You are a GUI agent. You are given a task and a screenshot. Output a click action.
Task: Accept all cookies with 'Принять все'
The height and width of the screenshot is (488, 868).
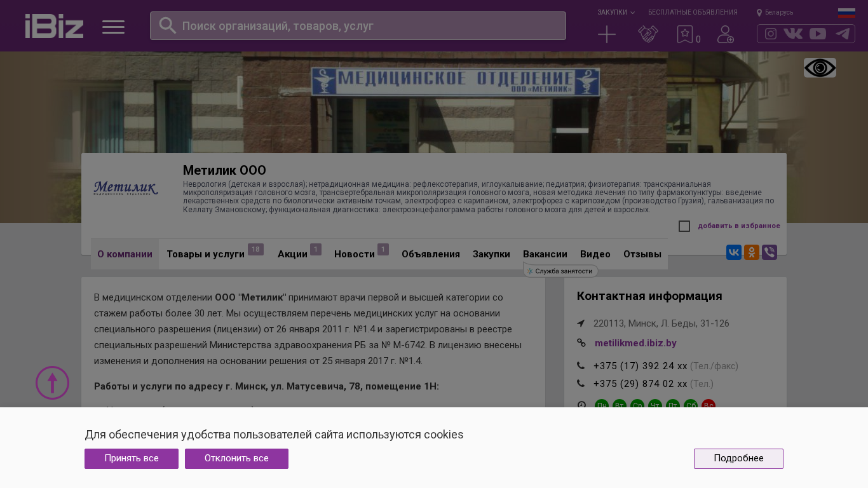click(x=132, y=459)
